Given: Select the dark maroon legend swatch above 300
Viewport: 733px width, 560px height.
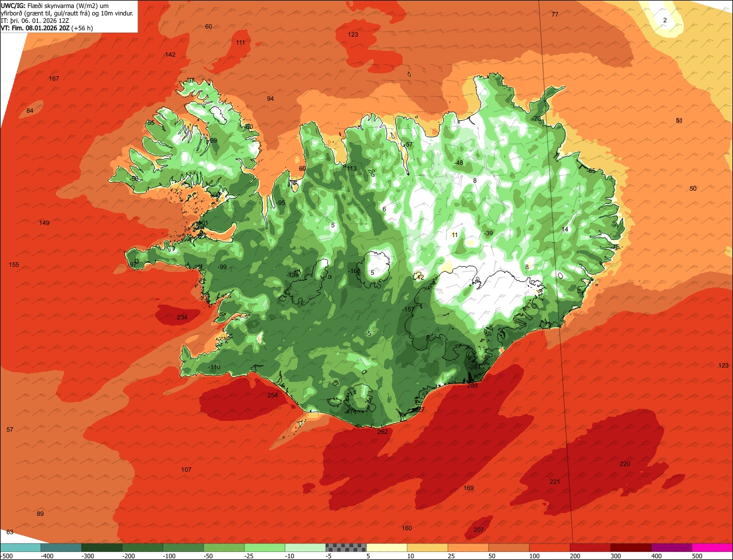Looking at the screenshot, I should (631, 547).
